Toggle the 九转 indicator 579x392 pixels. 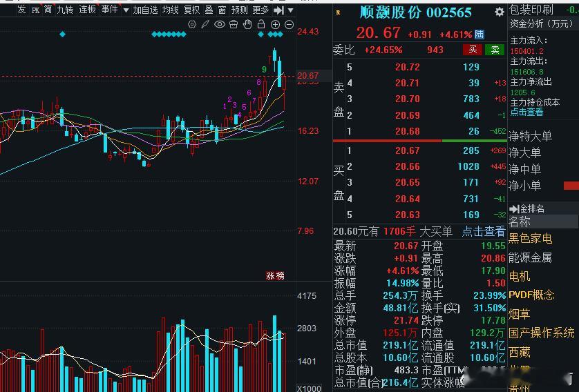point(65,10)
